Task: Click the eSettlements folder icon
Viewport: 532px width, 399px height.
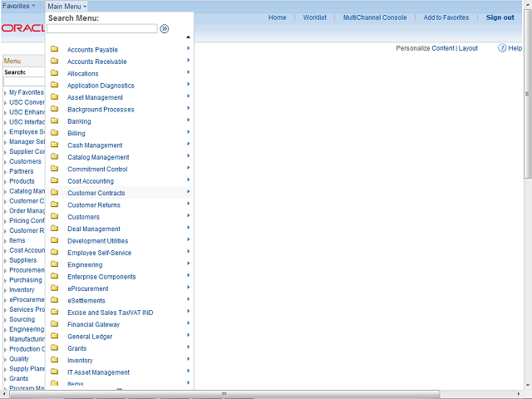Action: [x=54, y=300]
